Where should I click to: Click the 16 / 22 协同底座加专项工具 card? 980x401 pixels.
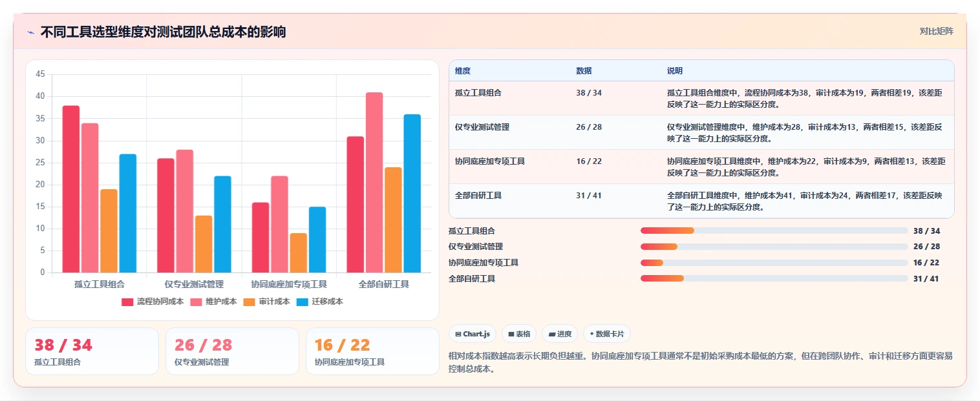pos(372,351)
